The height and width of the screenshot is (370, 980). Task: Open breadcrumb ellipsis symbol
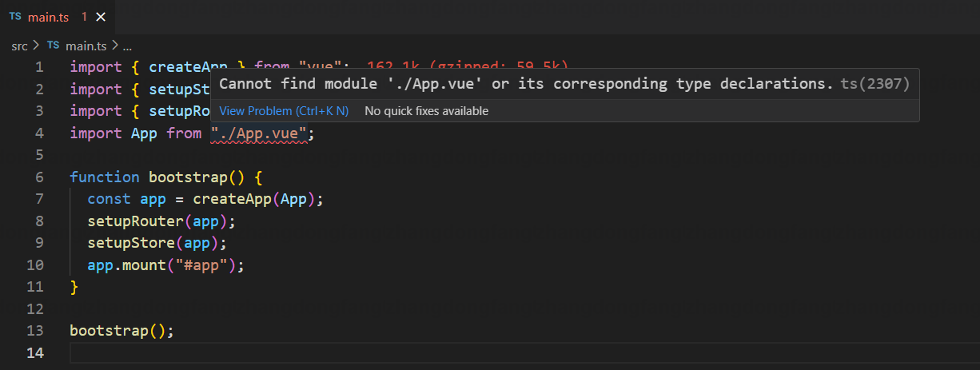tap(126, 46)
